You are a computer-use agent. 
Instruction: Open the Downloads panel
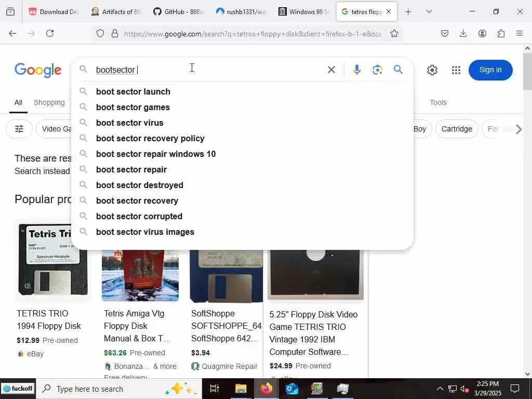(x=463, y=33)
